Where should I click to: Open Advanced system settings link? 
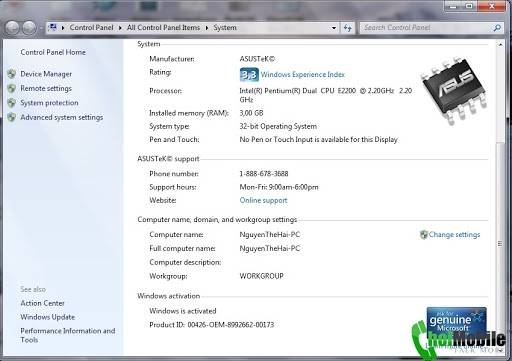click(62, 117)
